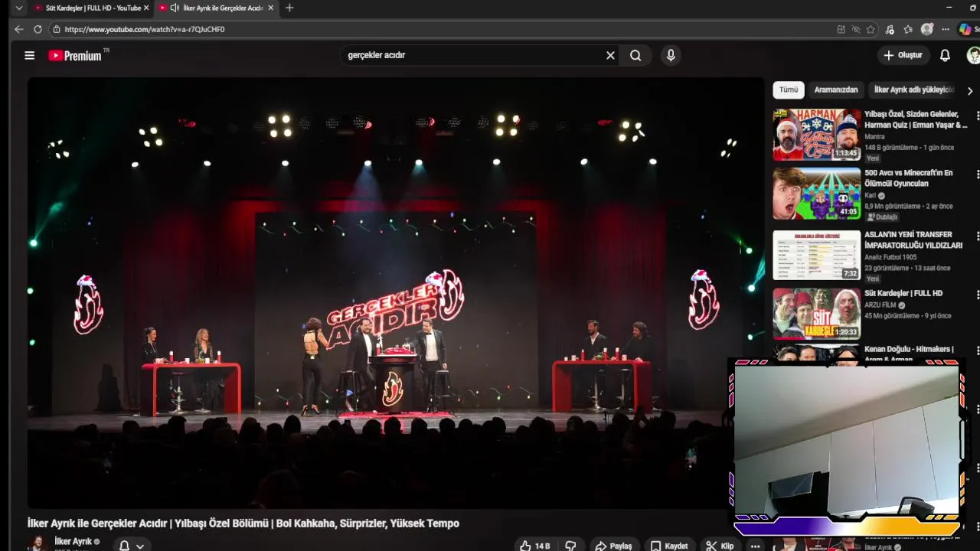The height and width of the screenshot is (551, 980).
Task: Open browser favorites list icon
Action: (x=908, y=29)
